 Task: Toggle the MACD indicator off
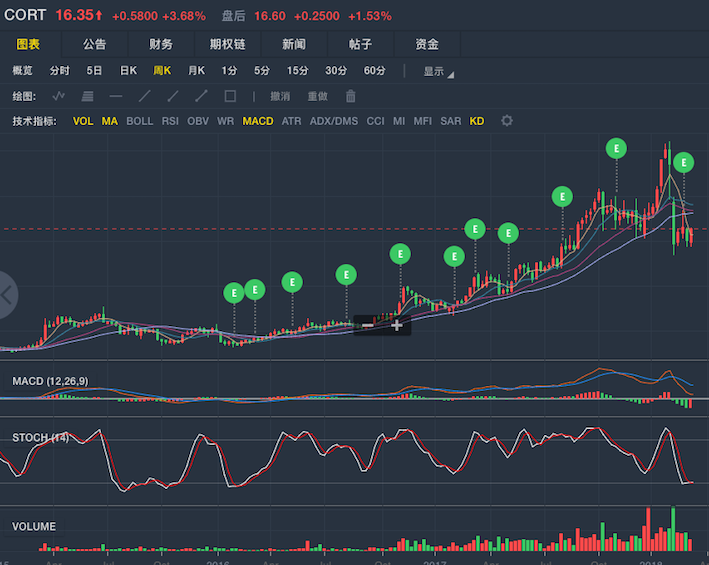(258, 121)
